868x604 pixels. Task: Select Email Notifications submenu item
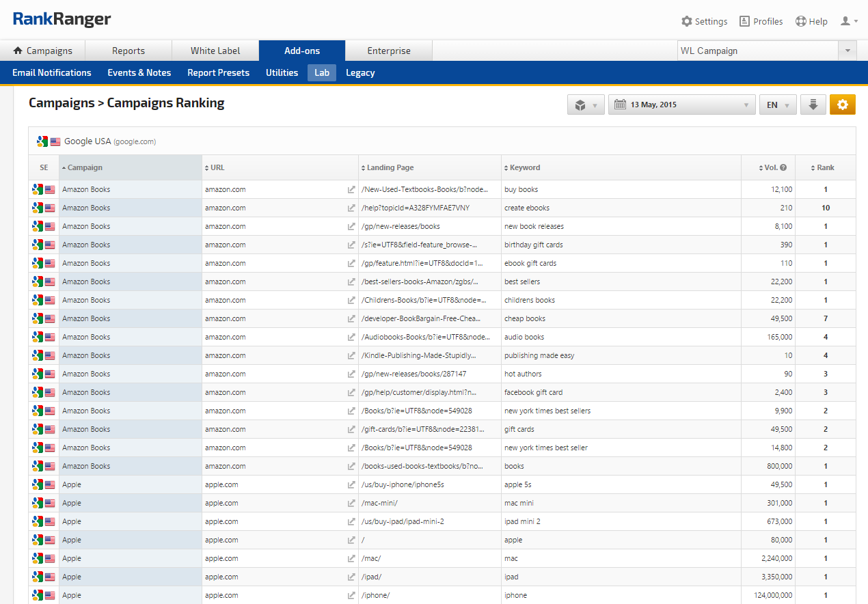tap(52, 72)
